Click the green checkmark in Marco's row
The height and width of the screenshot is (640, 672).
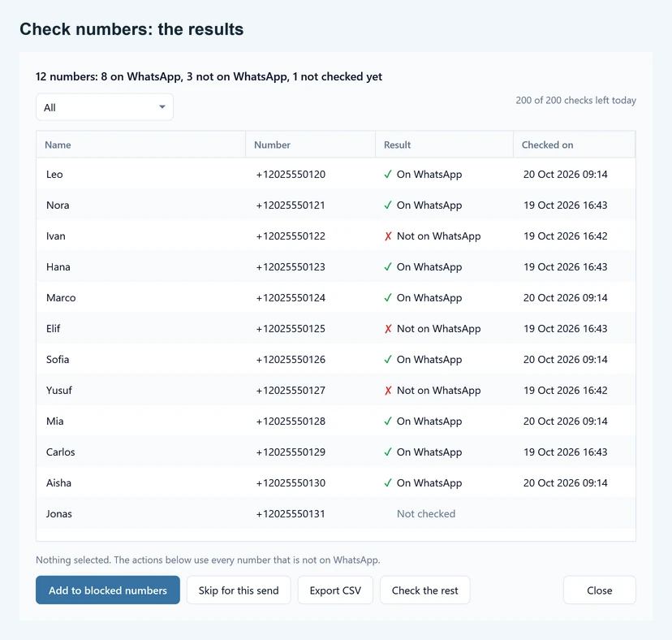[x=388, y=298]
